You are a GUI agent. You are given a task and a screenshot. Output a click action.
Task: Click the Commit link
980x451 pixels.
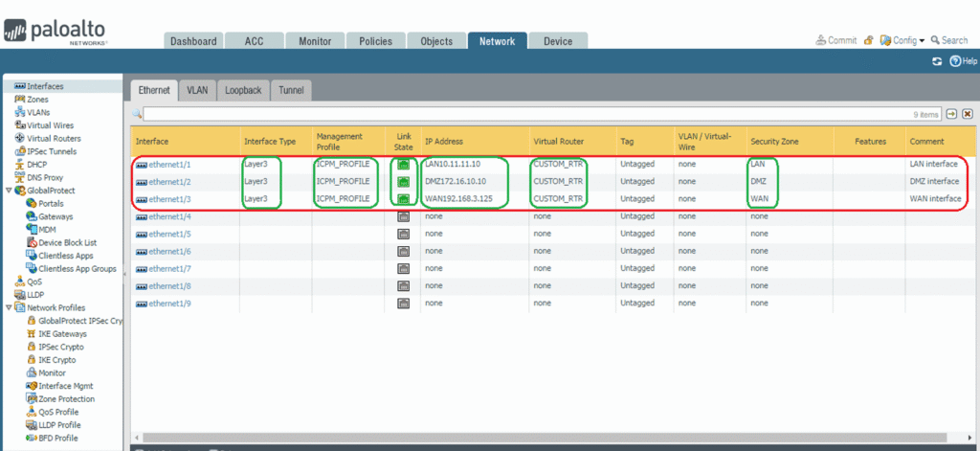836,40
